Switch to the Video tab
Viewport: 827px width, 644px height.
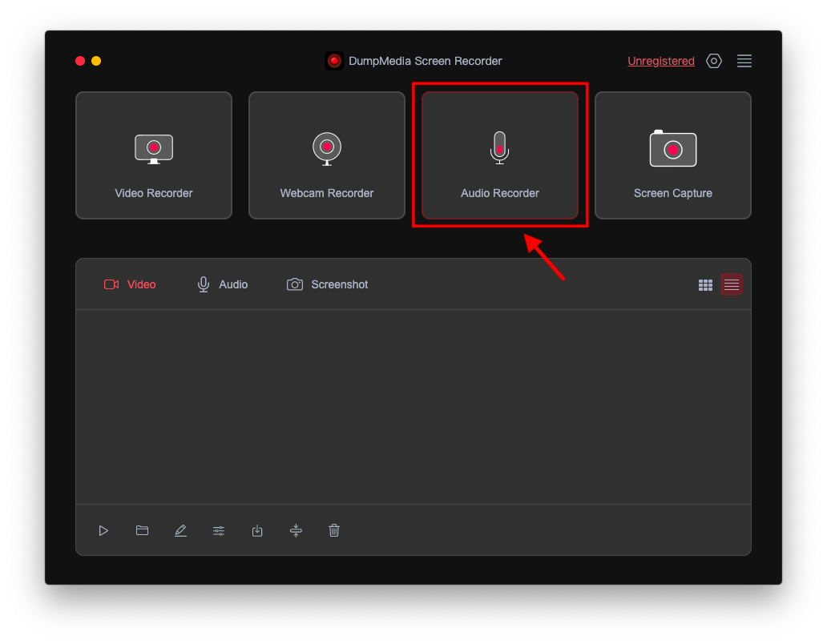(x=130, y=284)
